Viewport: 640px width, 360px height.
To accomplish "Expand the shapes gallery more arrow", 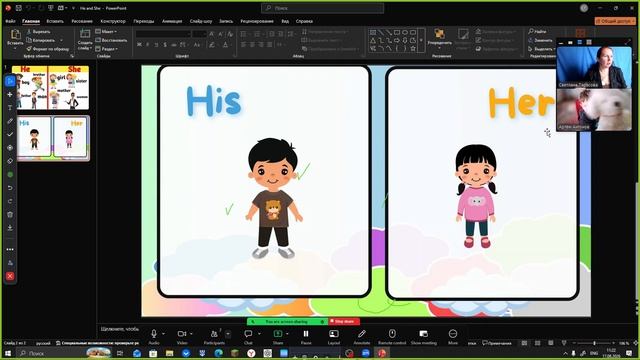I will (421, 40).
